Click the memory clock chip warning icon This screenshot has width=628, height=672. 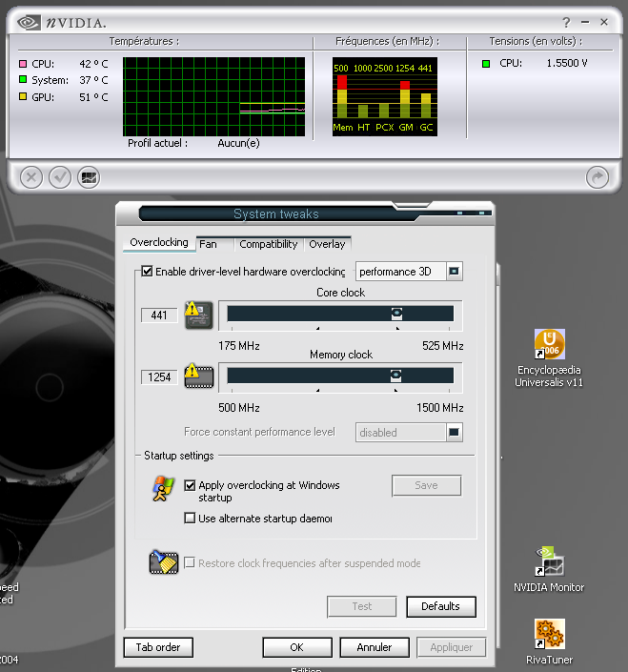click(x=198, y=377)
